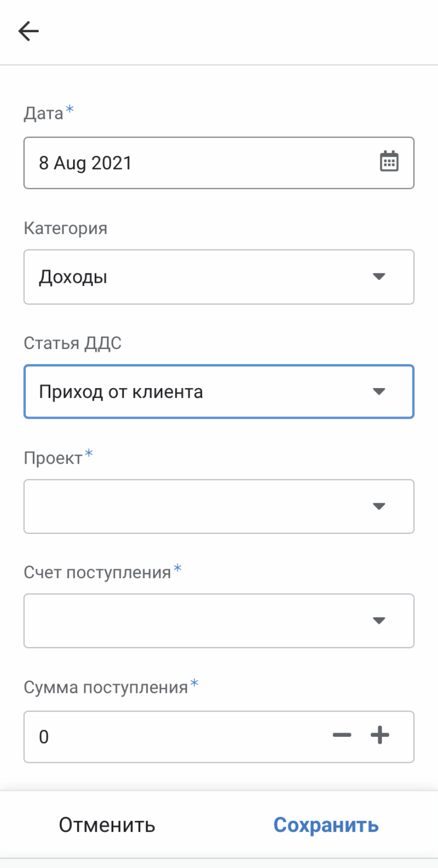
Task: Expand the Категория dropdown arrow
Action: (x=379, y=276)
